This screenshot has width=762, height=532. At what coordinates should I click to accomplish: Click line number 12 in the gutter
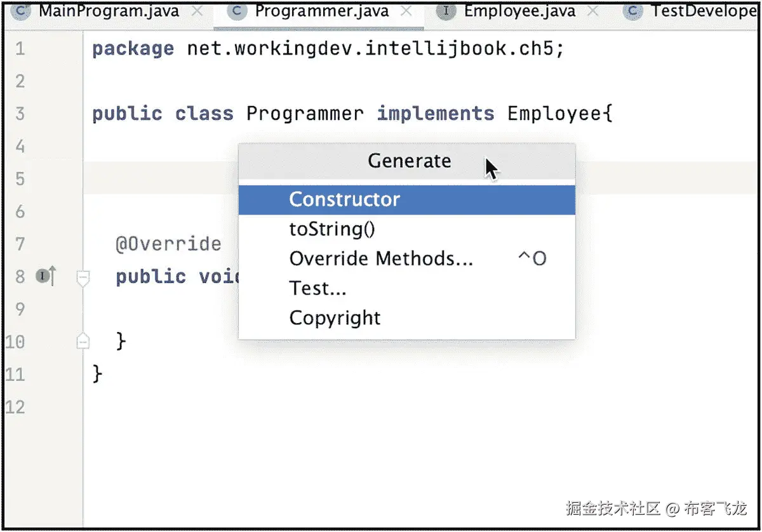coord(15,407)
